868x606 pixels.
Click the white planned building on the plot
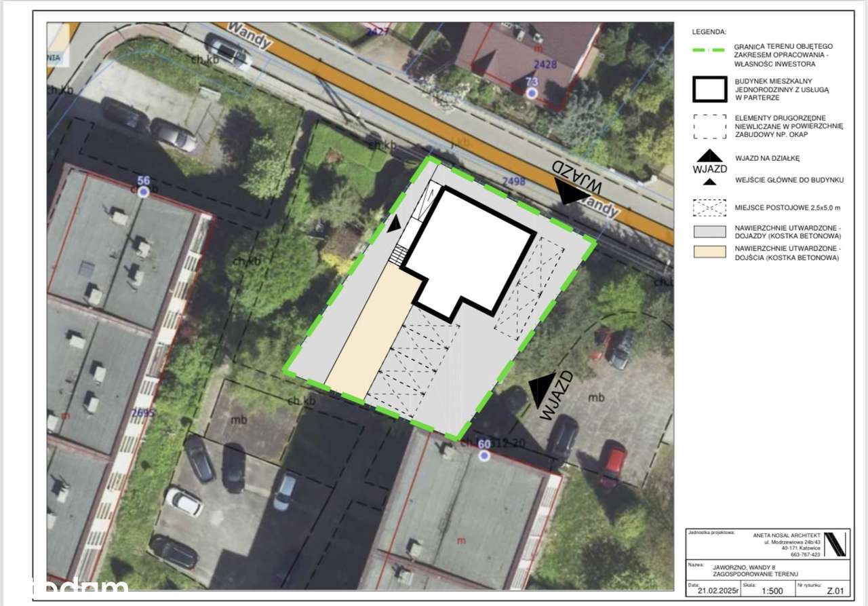469,254
